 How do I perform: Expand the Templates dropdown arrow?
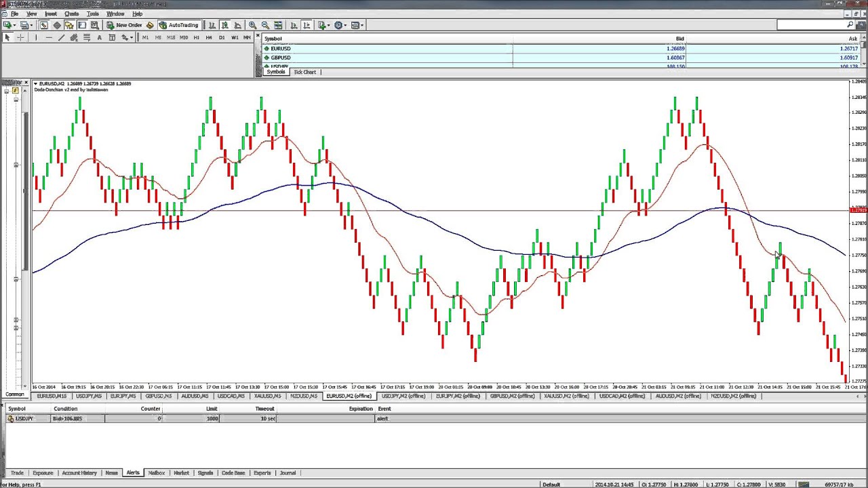362,25
